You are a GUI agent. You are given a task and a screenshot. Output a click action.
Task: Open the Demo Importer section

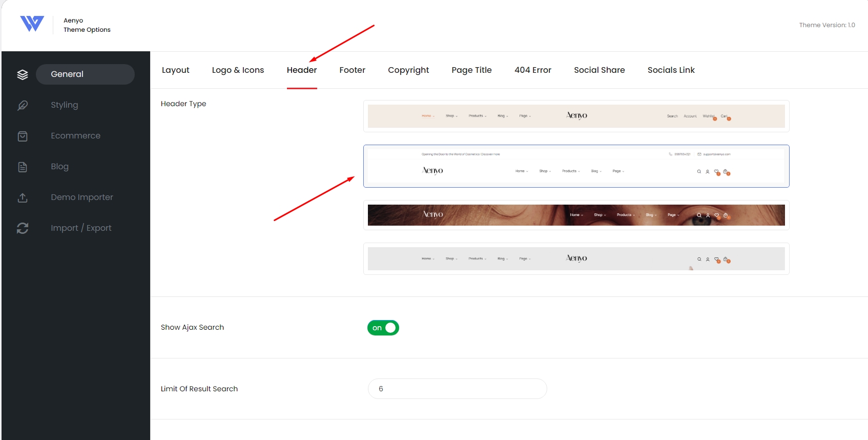(x=82, y=197)
